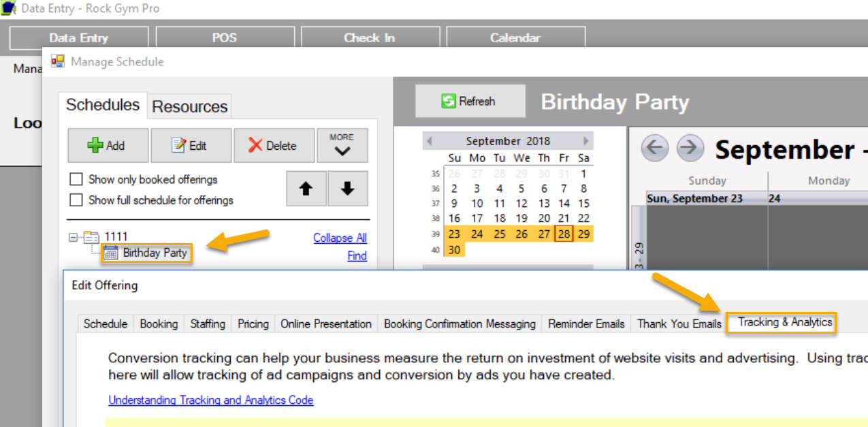Open the MORE dropdown menu
868x427 pixels.
[342, 145]
